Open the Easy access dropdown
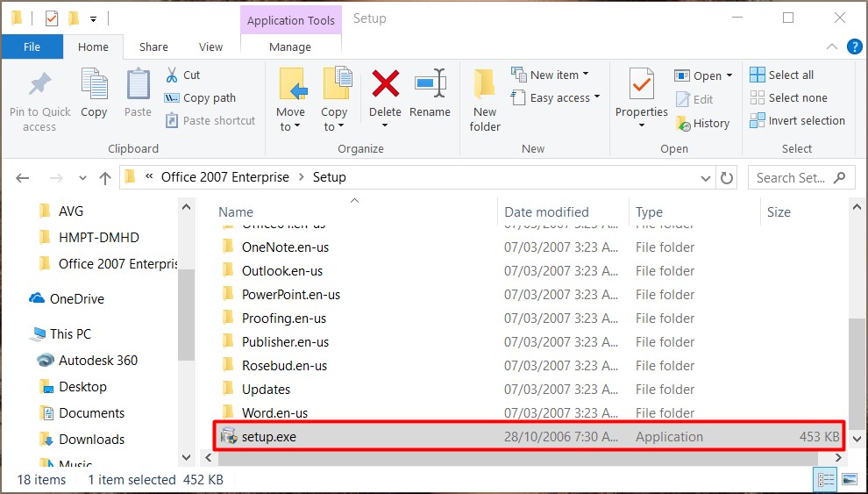868x494 pixels. 597,97
